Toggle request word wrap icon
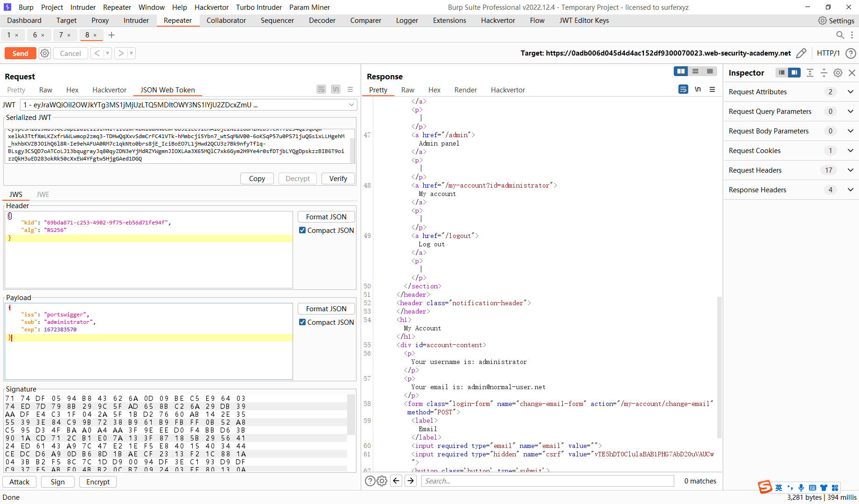Viewport: 859px width, 504px height. click(321, 89)
